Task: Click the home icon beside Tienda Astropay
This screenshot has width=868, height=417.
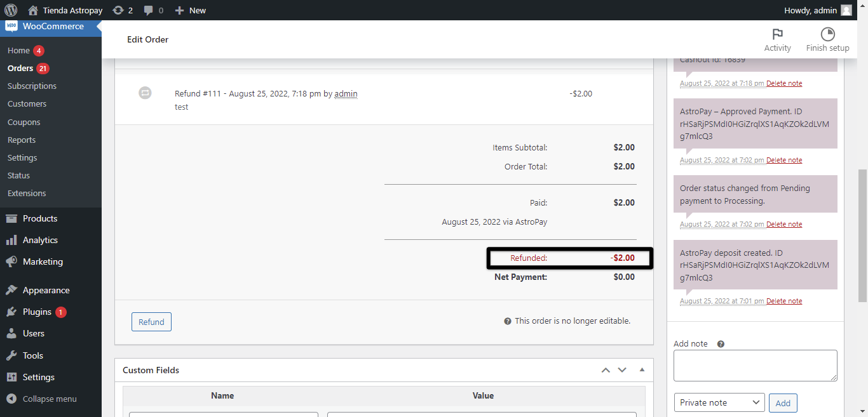Action: (x=33, y=10)
